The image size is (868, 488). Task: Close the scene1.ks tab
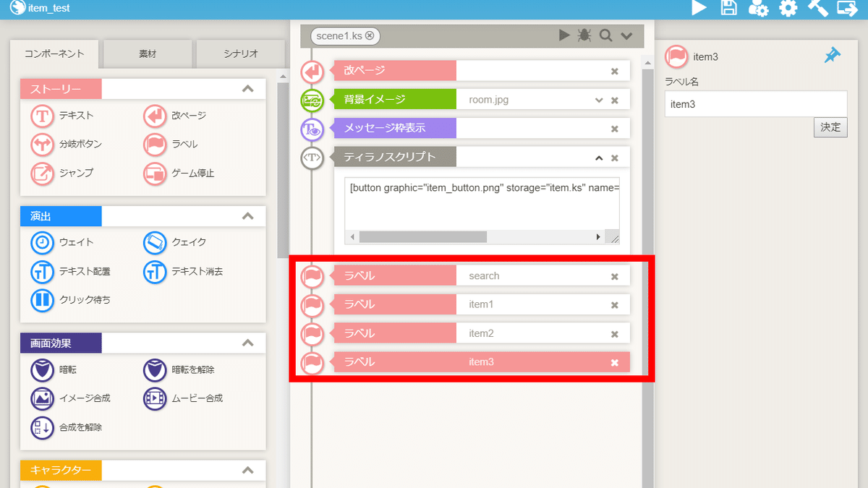(370, 35)
